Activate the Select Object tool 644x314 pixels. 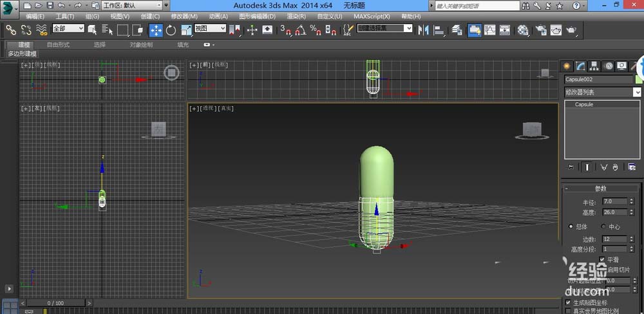pos(92,30)
